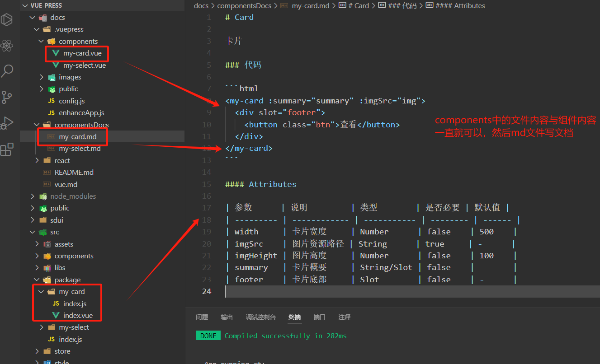The height and width of the screenshot is (364, 600).
Task: Click the images folder icon
Action: point(52,77)
